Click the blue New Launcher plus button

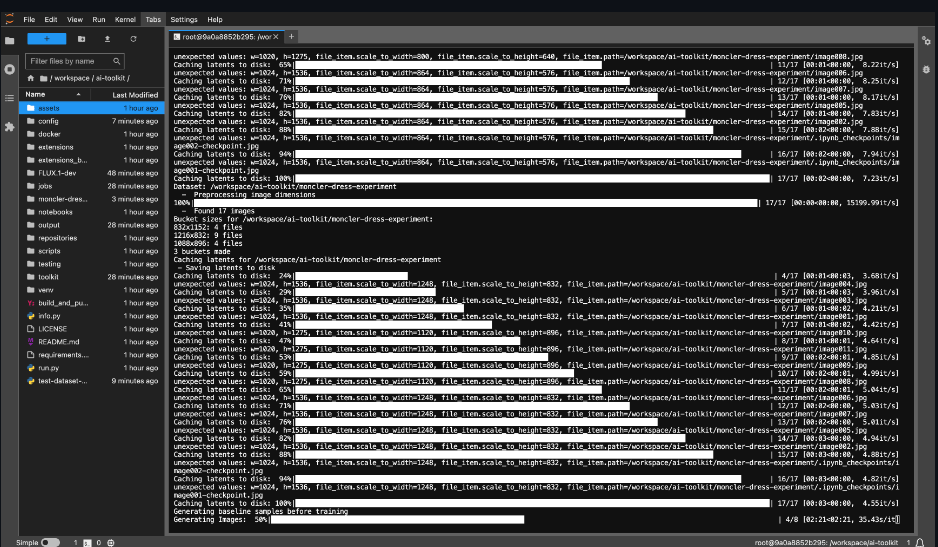[47, 39]
